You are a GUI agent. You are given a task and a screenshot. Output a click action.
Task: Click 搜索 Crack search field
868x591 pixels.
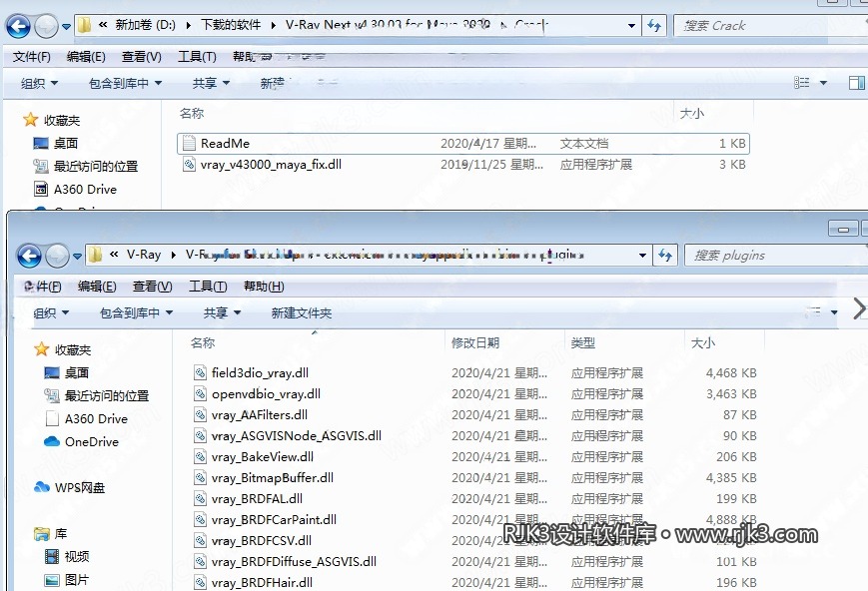(x=769, y=25)
